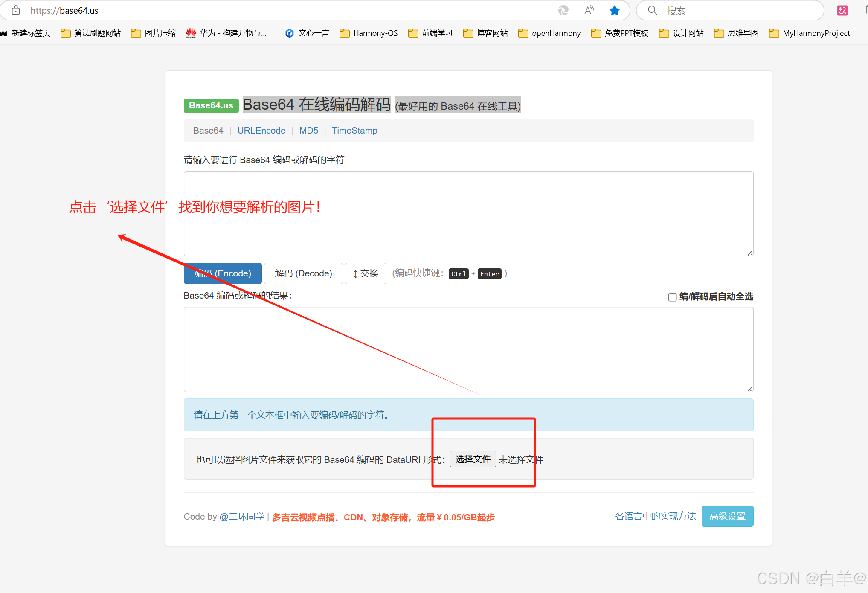Viewport: 868px width, 593px height.
Task: Click the 解码 (Decode) button
Action: coord(303,273)
